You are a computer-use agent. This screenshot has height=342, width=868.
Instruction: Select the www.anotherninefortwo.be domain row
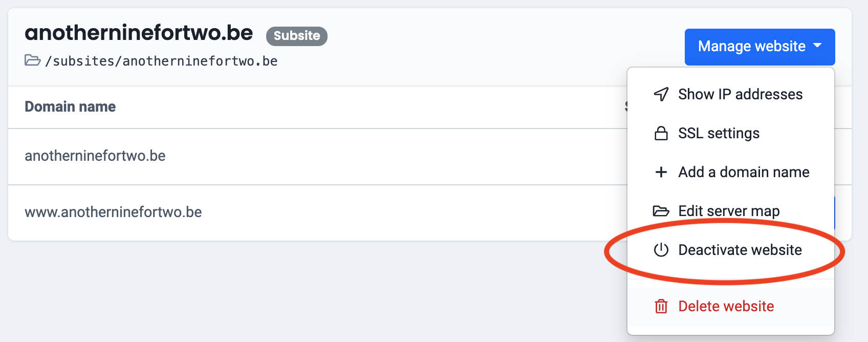coord(113,212)
